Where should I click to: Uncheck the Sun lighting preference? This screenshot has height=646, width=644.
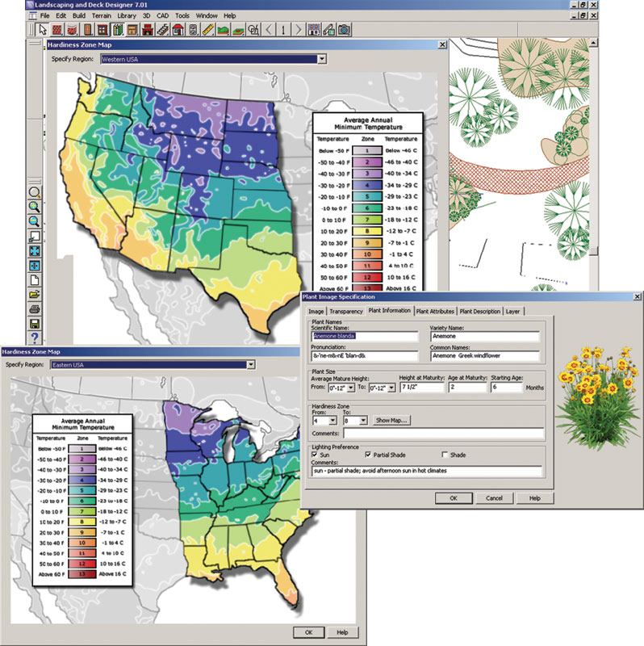(x=316, y=455)
